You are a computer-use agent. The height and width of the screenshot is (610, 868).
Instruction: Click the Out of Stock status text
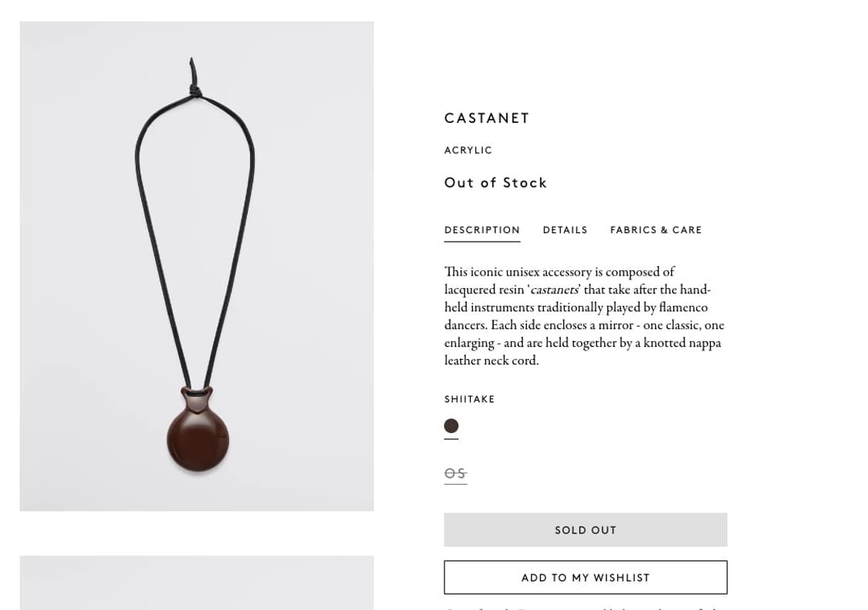point(495,183)
